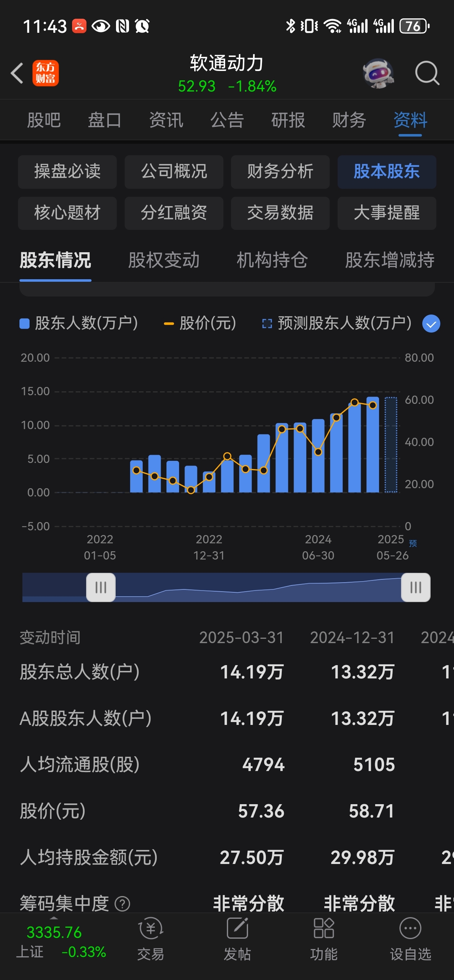Grab the right range slider handle
Image resolution: width=454 pixels, height=980 pixels.
coord(416,587)
